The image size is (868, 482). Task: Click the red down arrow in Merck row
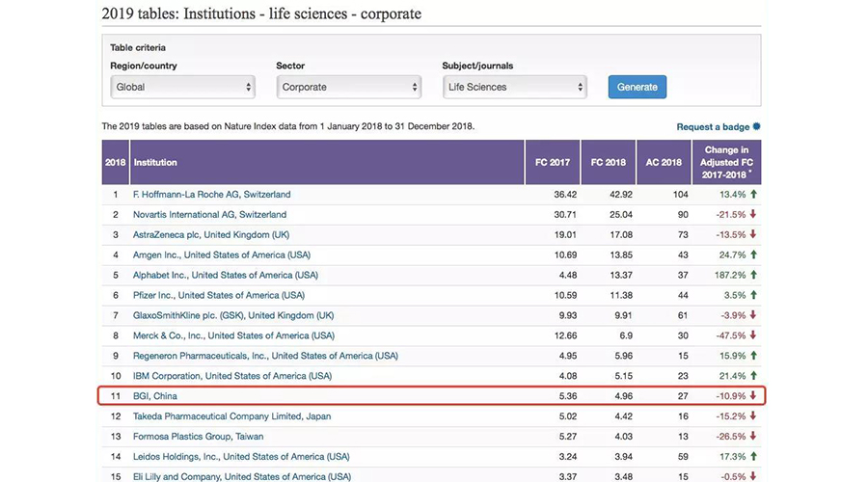(753, 335)
